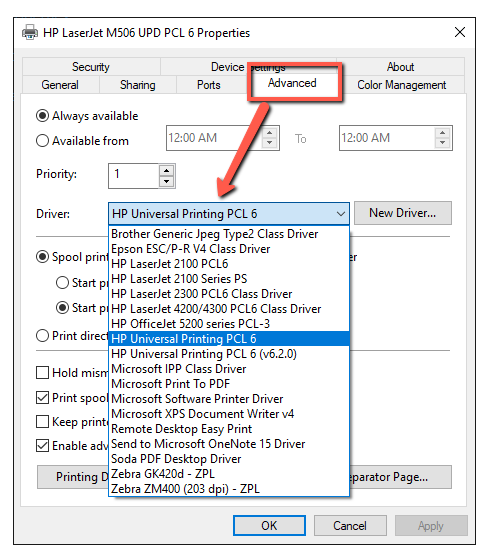Decrease the Priority value with down arrow
Viewport: 492px width, 558px height.
[166, 181]
